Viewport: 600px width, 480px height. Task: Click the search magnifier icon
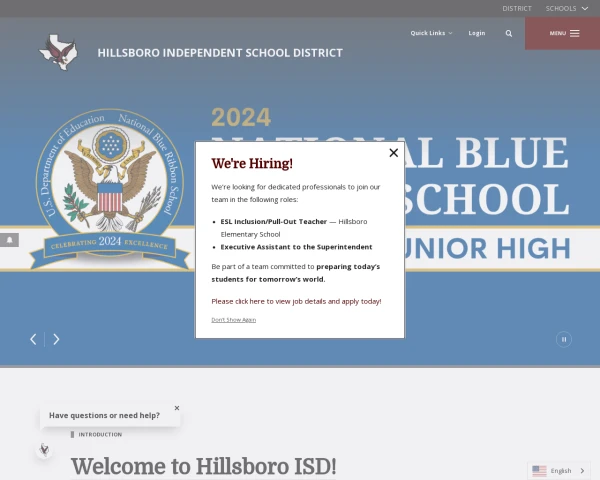click(509, 33)
